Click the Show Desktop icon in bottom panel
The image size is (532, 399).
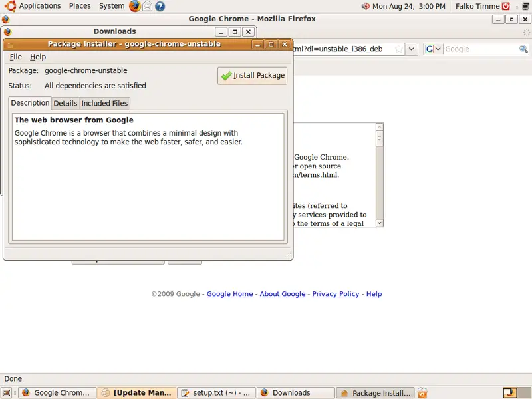pos(7,393)
